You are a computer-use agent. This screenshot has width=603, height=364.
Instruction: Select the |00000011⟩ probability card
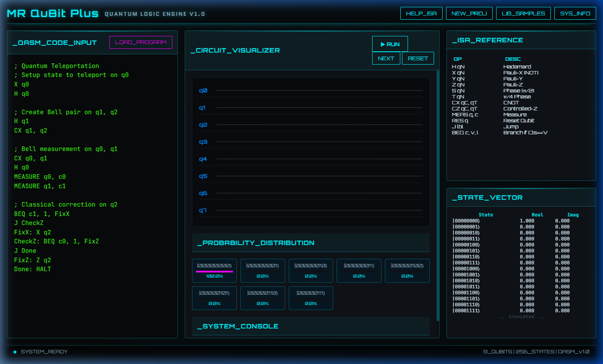click(x=359, y=271)
